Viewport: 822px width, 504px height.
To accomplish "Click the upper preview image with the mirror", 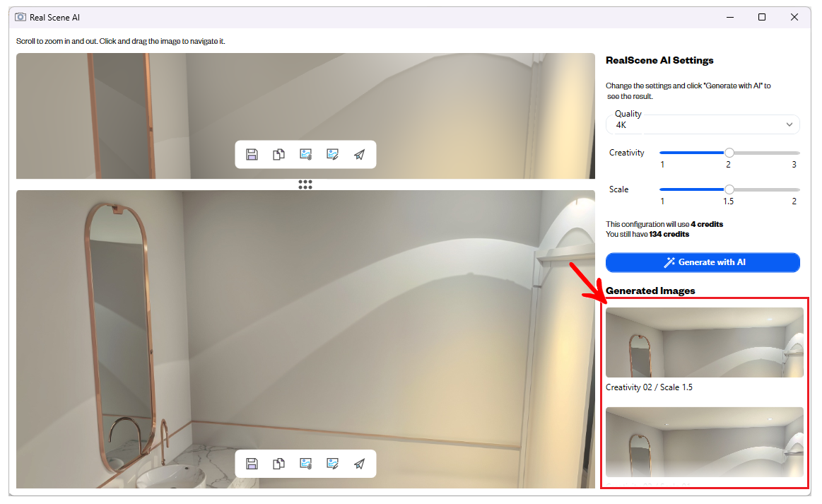I will click(305, 116).
